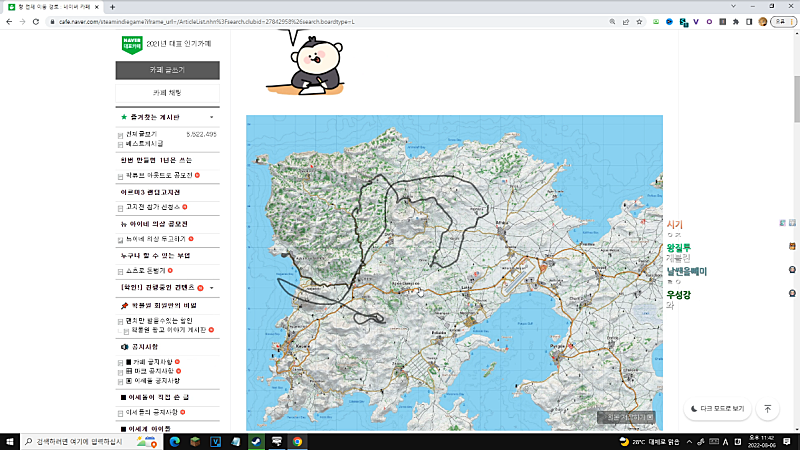Collapse the 즐겨찾는 게시판 section arrow
Image resolution: width=800 pixels, height=450 pixels.
[212, 117]
